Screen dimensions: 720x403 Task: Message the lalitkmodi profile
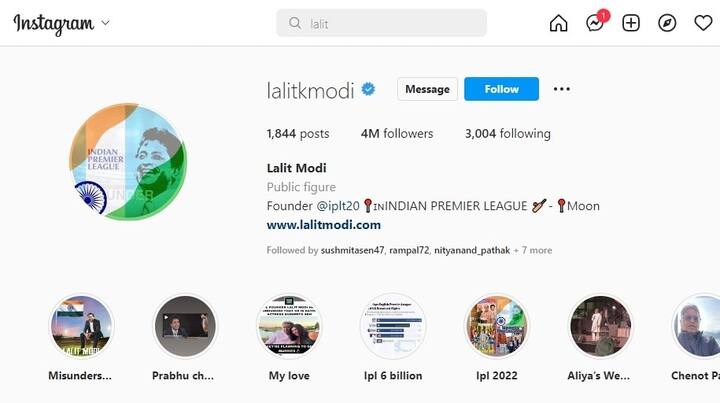point(427,89)
